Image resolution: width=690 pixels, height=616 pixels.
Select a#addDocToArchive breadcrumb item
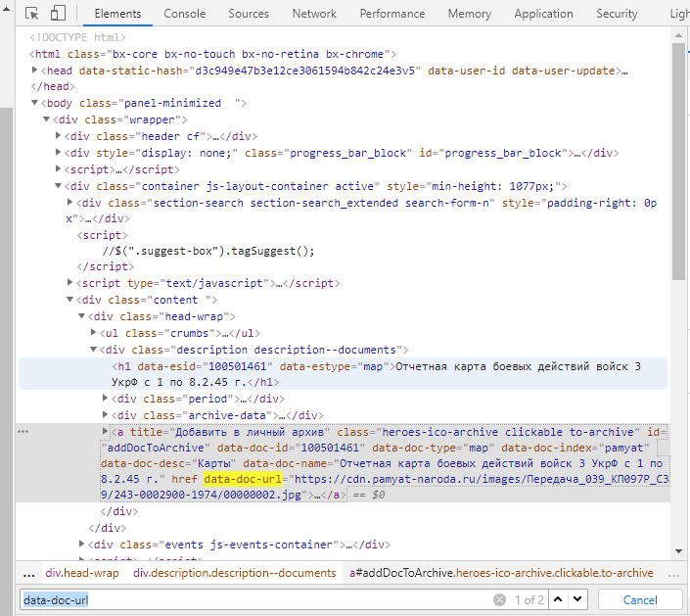click(501, 573)
